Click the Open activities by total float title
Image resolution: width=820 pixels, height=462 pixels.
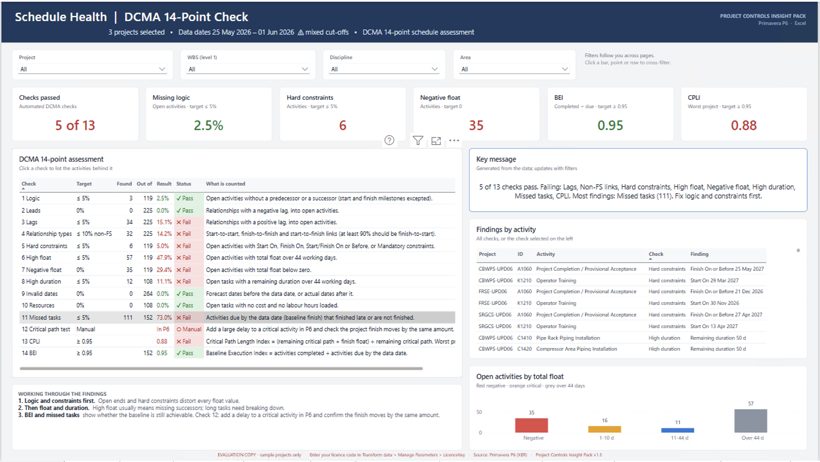point(520,376)
